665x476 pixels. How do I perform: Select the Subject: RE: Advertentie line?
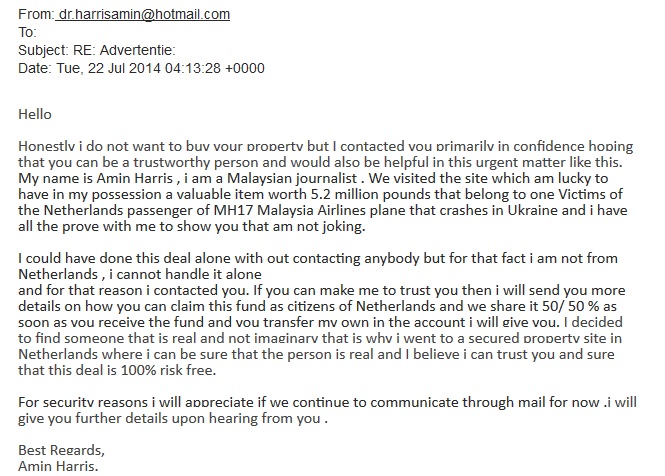pyautogui.click(x=97, y=50)
